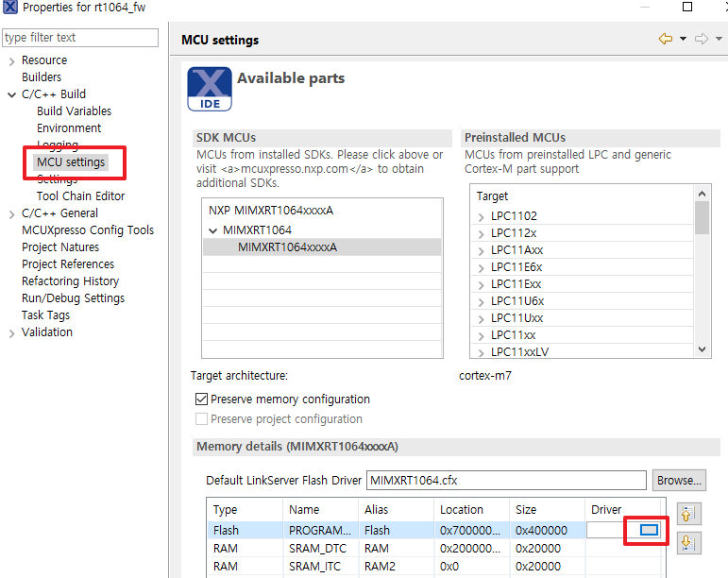This screenshot has width=728, height=578.
Task: Click the MCUXpresso IDE logo icon
Action: tap(210, 89)
